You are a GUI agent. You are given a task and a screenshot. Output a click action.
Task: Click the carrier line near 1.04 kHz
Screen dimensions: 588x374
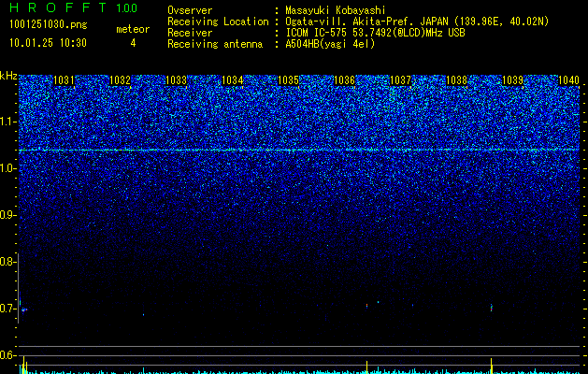299,150
